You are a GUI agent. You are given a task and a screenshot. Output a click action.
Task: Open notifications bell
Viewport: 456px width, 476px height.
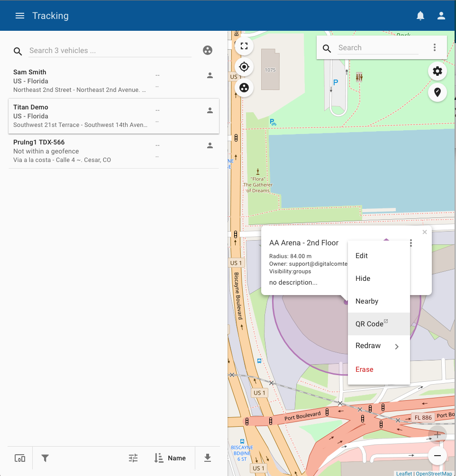420,16
